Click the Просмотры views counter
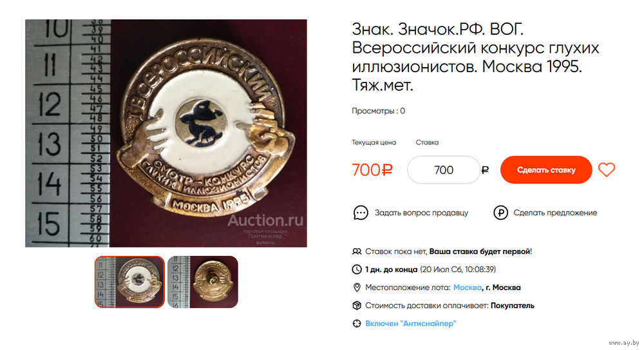Viewport: 644px width, 350px height. pos(378,111)
